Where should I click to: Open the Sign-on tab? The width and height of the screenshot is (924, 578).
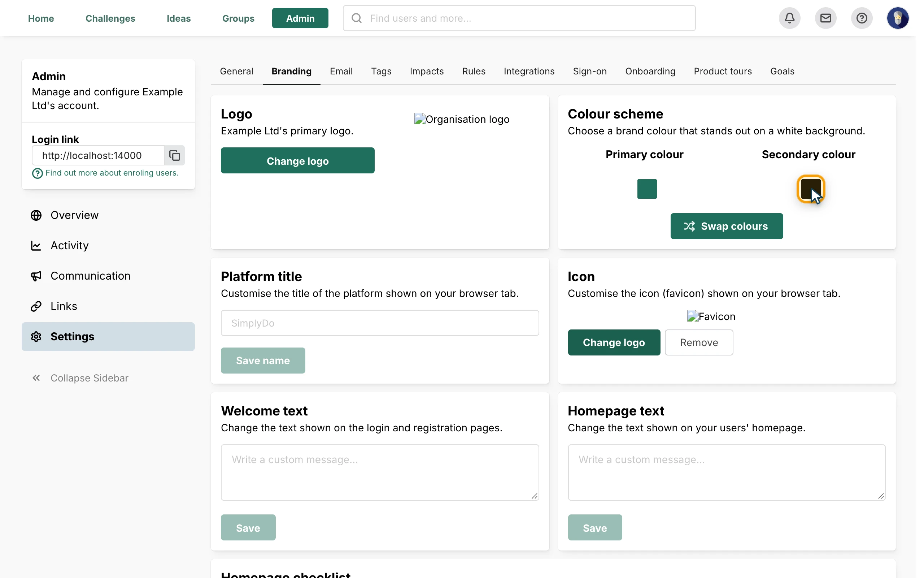pos(589,71)
